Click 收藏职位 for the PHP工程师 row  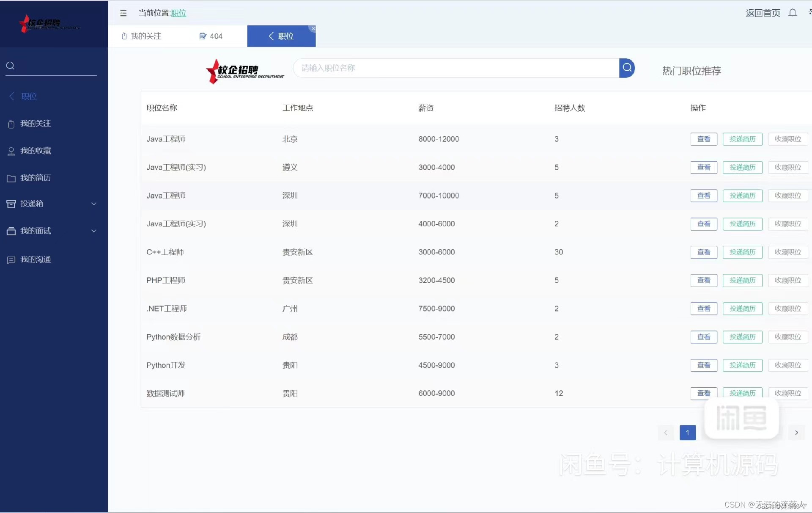787,280
